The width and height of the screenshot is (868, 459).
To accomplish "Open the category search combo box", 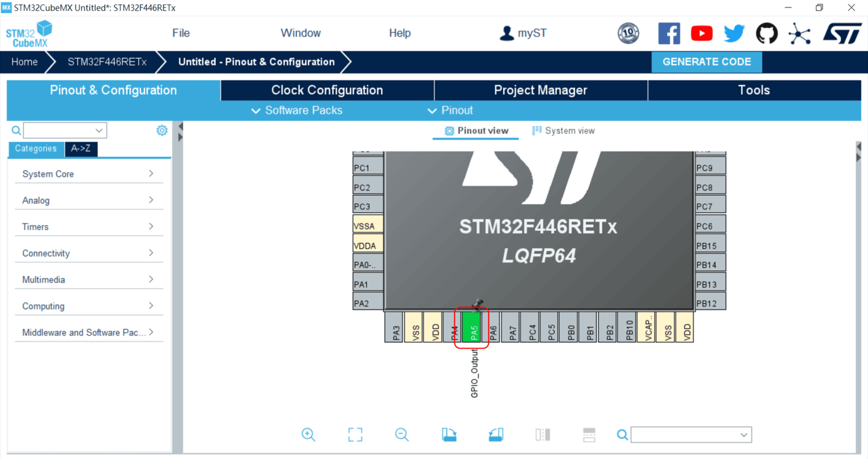I will click(65, 131).
